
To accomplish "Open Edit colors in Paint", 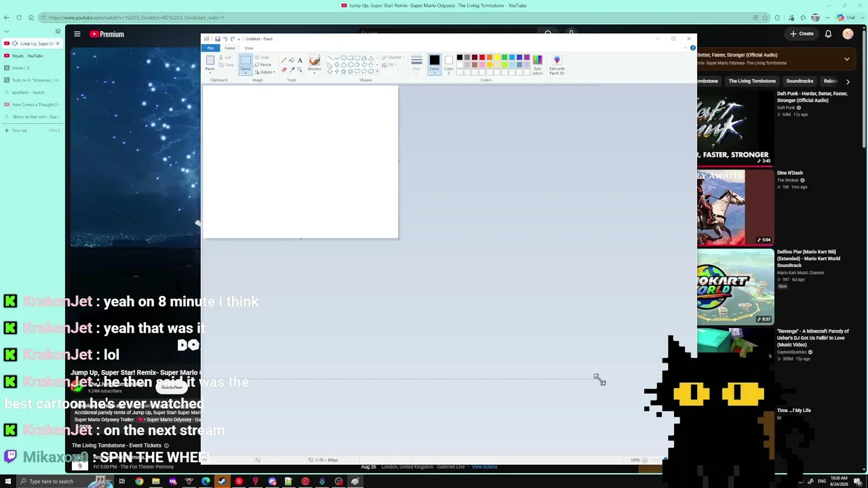I will (537, 64).
